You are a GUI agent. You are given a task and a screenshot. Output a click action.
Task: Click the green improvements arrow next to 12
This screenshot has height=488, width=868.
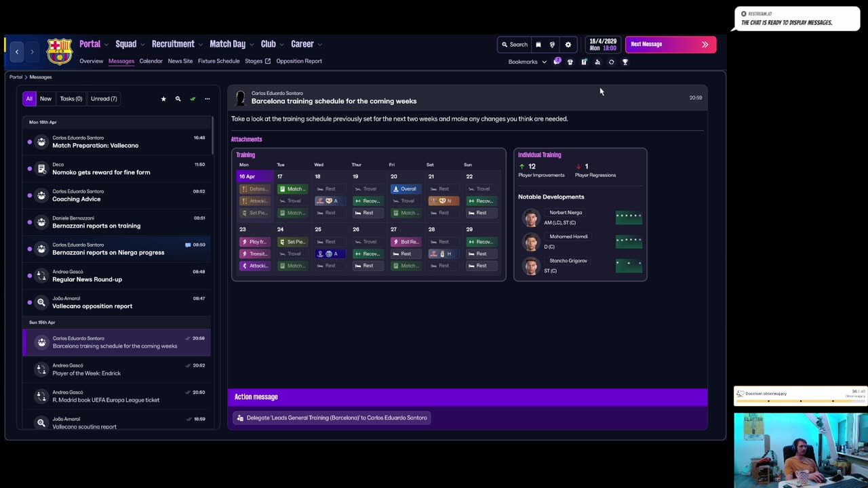point(522,166)
